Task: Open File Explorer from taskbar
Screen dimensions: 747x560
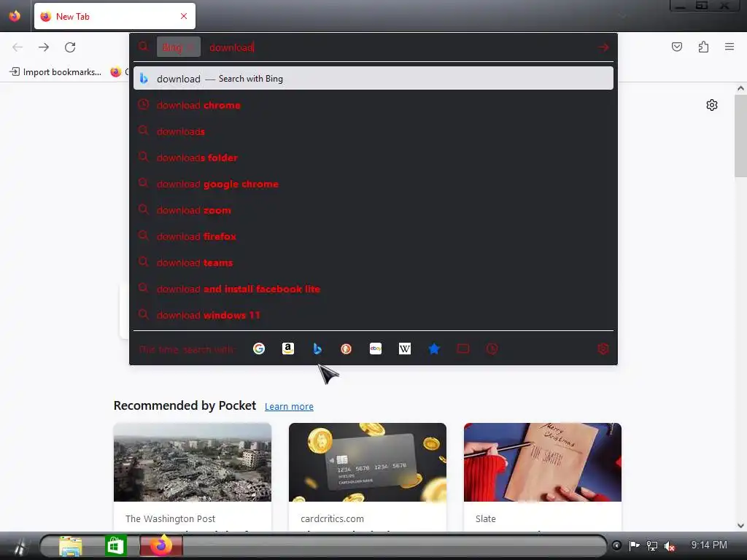Action: pyautogui.click(x=71, y=545)
